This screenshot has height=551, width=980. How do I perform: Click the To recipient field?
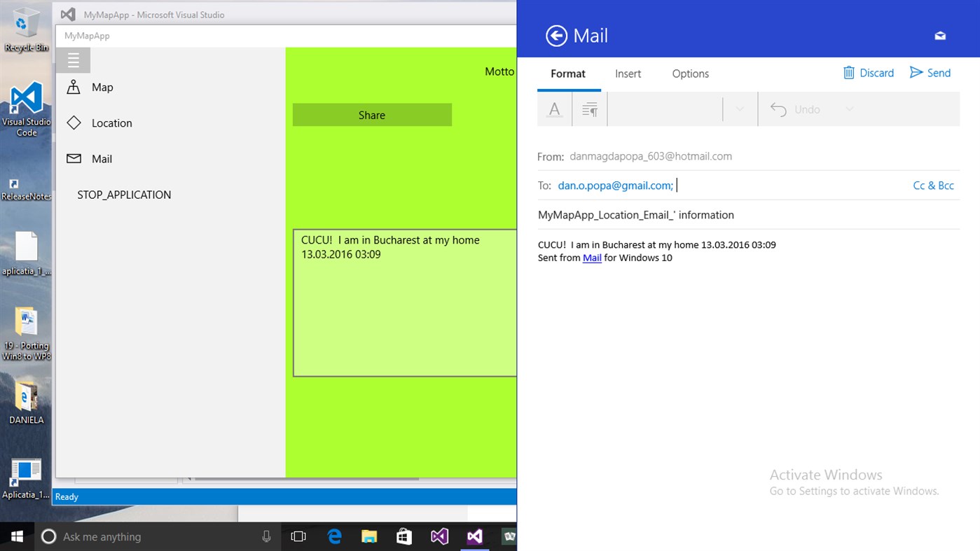tap(614, 185)
